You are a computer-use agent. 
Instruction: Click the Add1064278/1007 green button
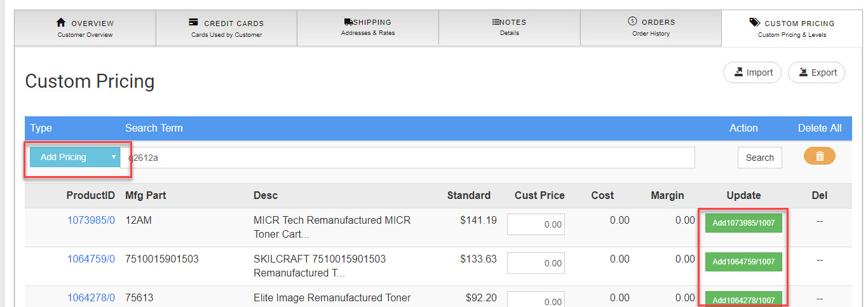743,299
